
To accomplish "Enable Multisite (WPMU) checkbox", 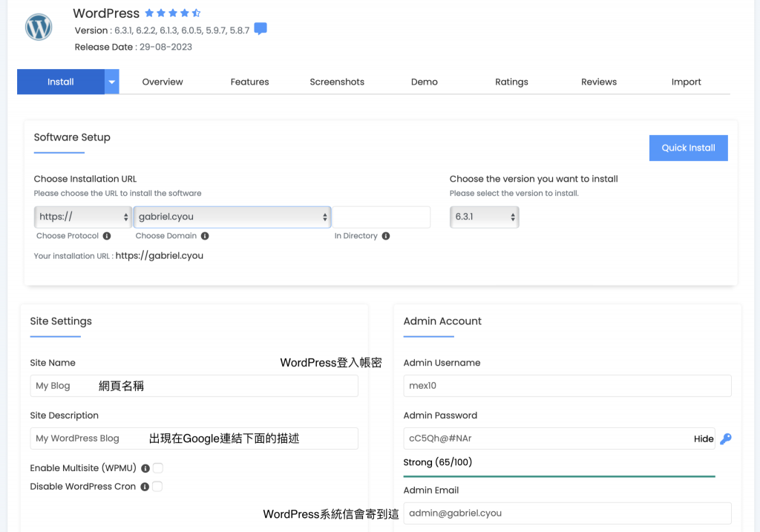I will [158, 468].
